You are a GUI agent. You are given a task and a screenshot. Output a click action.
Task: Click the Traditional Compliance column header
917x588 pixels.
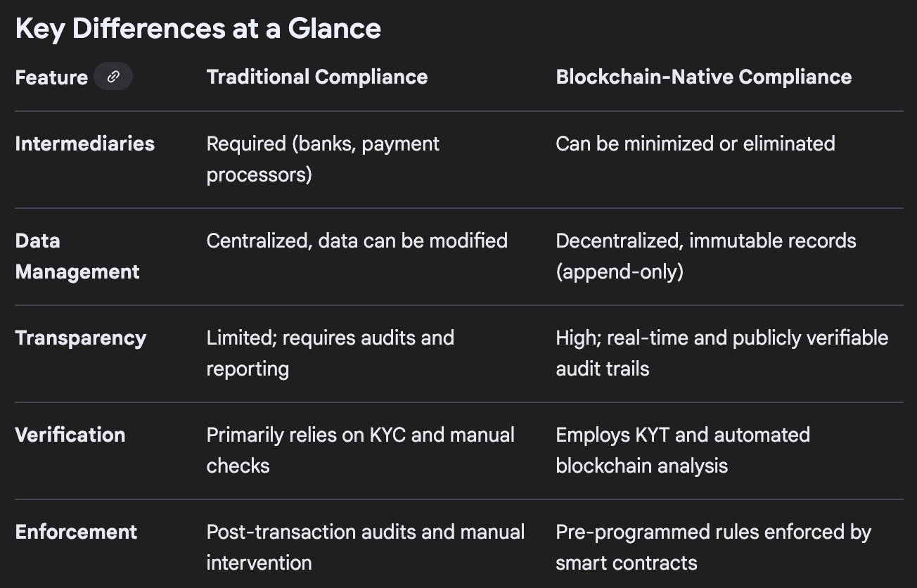(x=316, y=77)
